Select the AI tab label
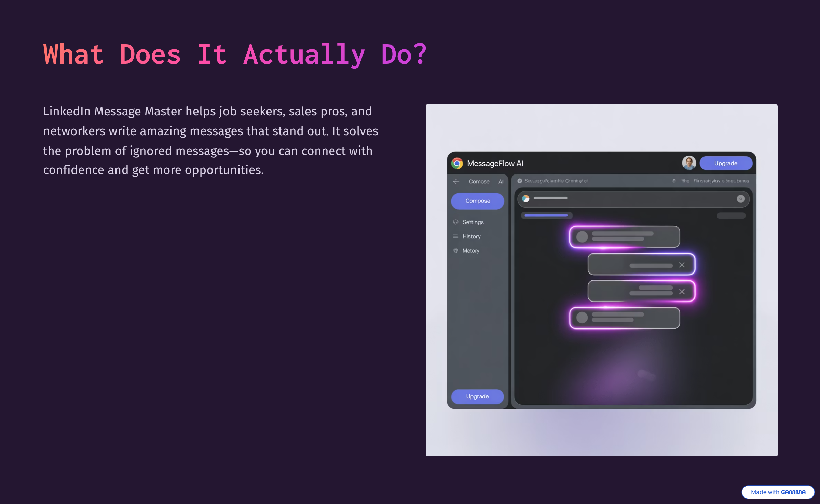The width and height of the screenshot is (820, 504). tap(501, 182)
